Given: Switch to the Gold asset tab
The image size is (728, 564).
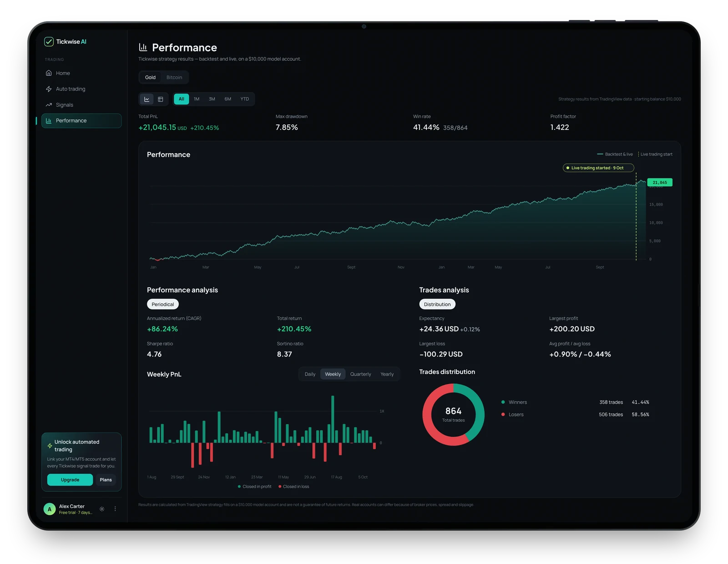Looking at the screenshot, I should click(150, 77).
